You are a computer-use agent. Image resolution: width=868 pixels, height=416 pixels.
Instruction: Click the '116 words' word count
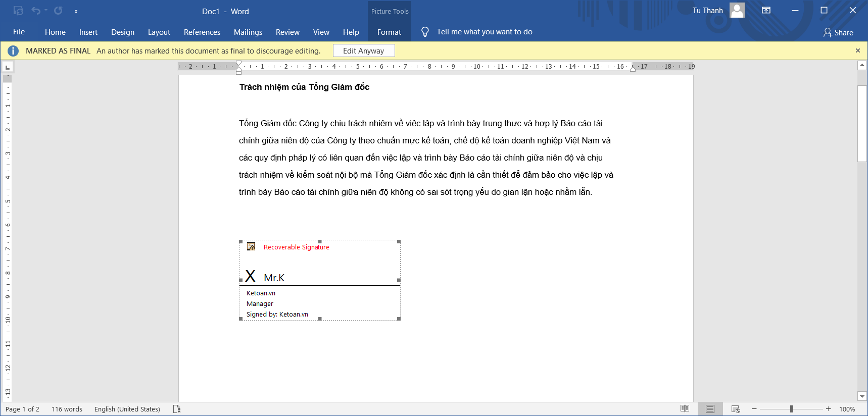[x=67, y=409]
